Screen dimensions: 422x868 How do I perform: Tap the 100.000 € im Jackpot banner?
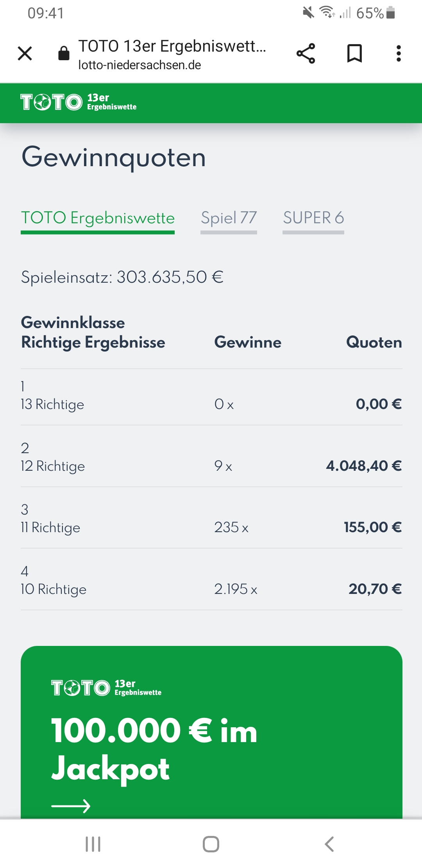click(211, 732)
